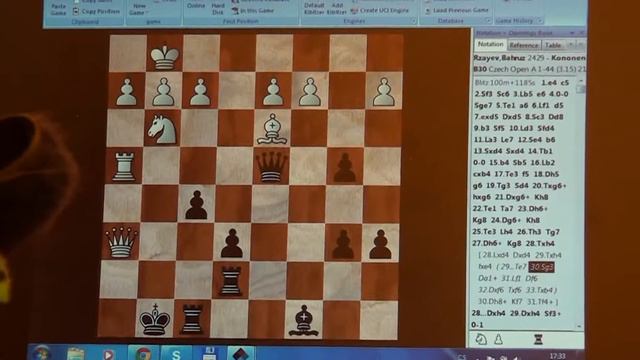640x360 pixels.
Task: Select the white bishop on the board
Action: [272, 129]
